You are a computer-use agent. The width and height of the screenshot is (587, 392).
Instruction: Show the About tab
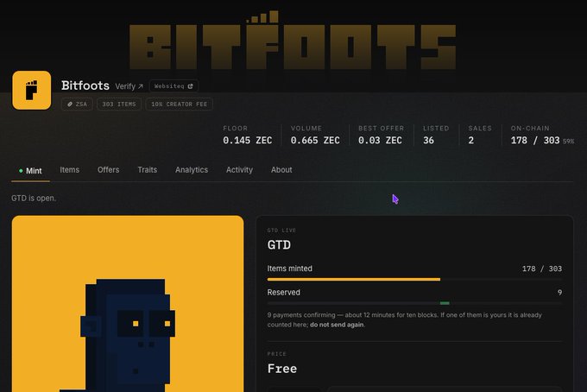coord(281,170)
